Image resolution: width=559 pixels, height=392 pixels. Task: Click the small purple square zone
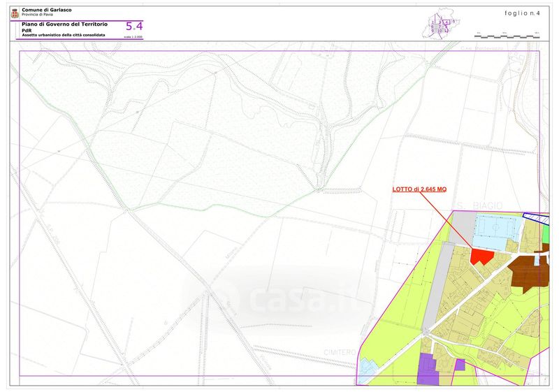[x=460, y=364]
